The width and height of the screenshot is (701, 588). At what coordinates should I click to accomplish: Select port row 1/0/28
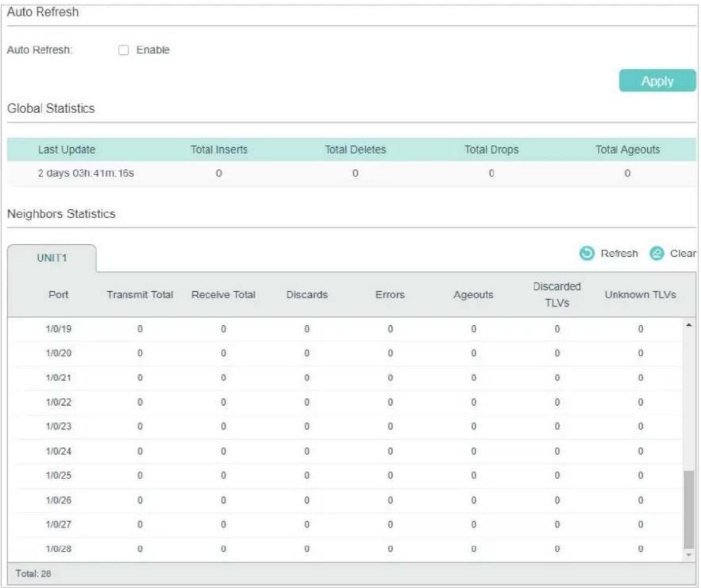click(x=349, y=549)
